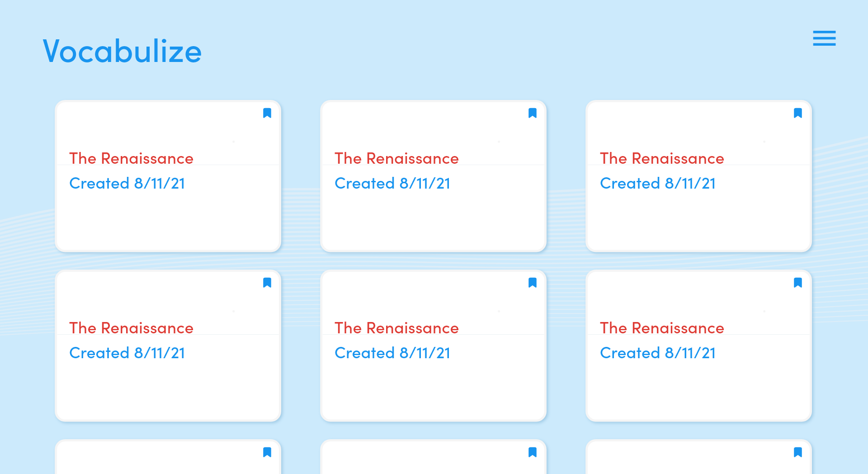Screen dimensions: 868x474
Task: Select Created 8/11/21 text in top-right card
Action: tap(658, 183)
